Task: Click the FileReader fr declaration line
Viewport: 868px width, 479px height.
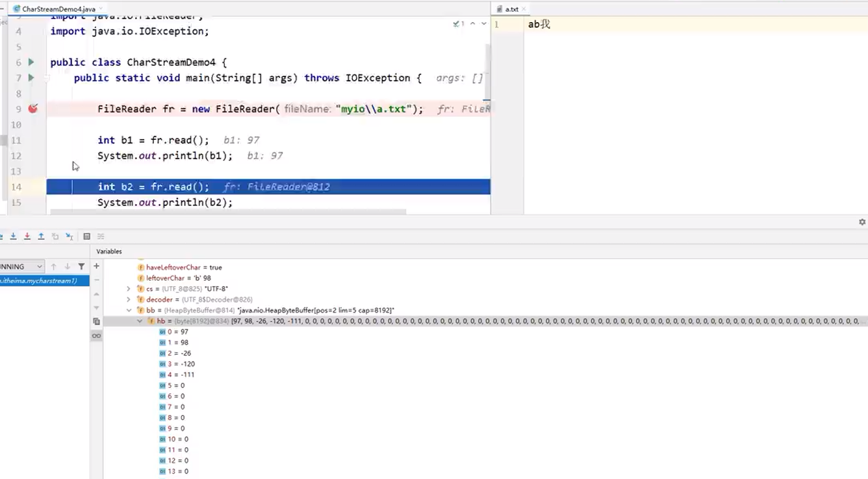Action: [x=260, y=109]
